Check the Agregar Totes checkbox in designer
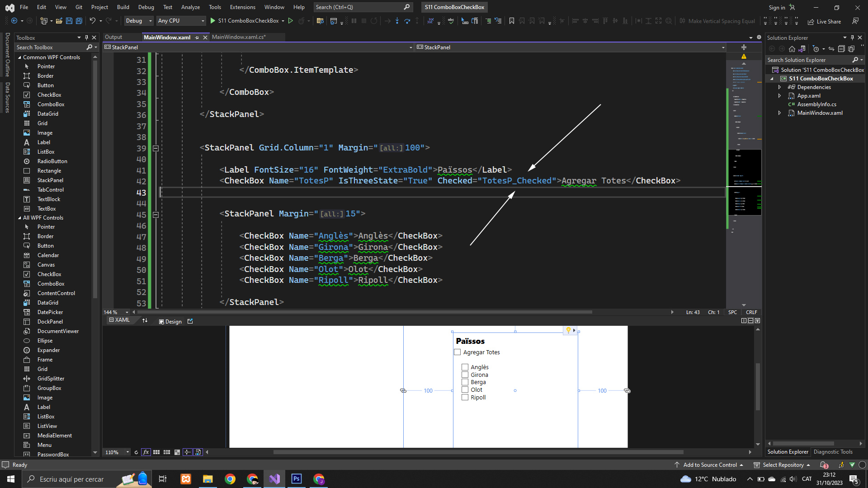The image size is (868, 488). pos(458,352)
